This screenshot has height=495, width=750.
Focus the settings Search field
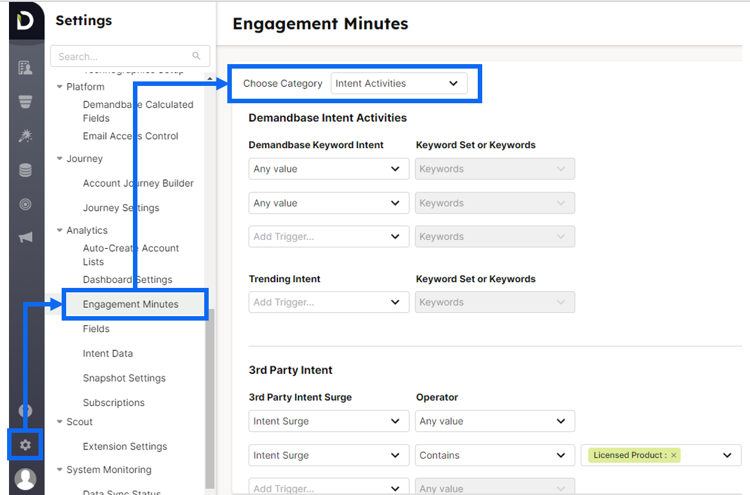(130, 56)
